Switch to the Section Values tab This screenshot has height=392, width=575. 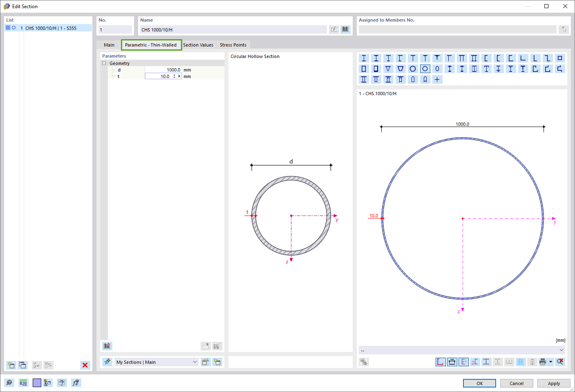(x=199, y=45)
